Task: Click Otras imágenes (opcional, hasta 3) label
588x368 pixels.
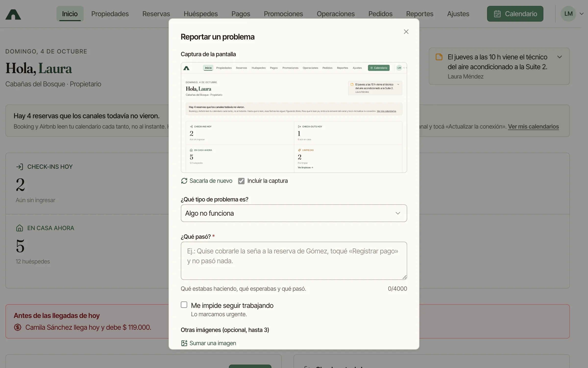Action: (225, 330)
